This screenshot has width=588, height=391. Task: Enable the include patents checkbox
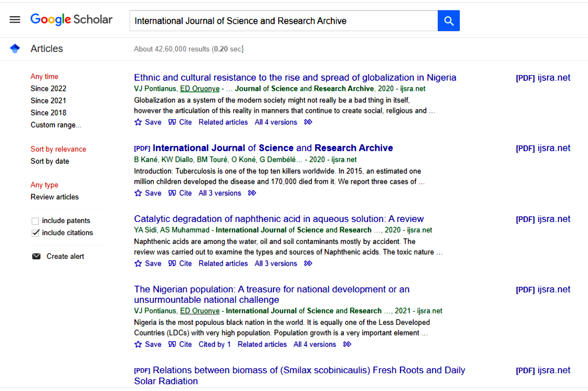tap(35, 221)
